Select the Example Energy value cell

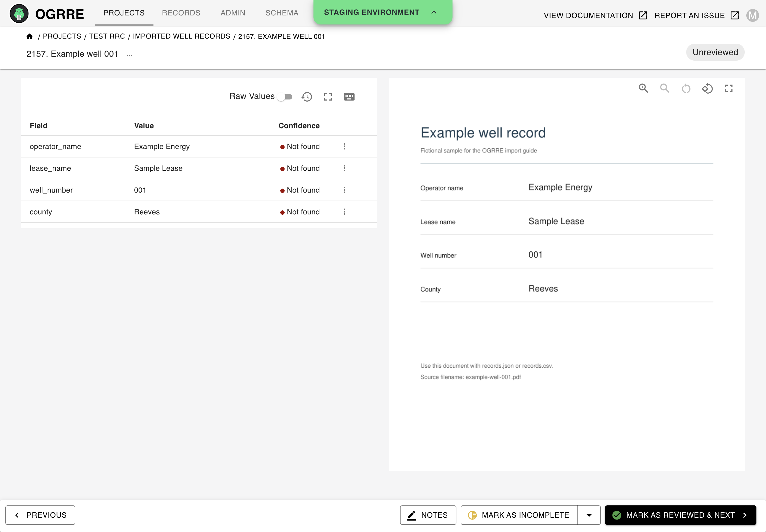click(162, 146)
